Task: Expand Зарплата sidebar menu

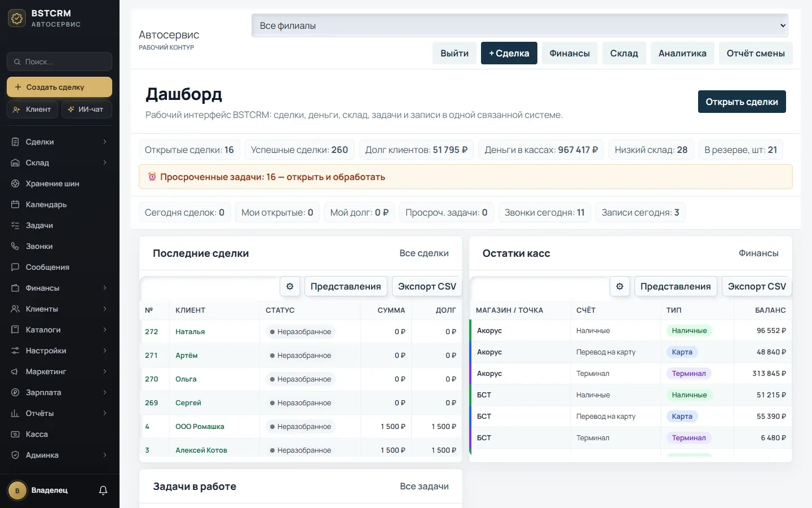Action: coord(60,392)
